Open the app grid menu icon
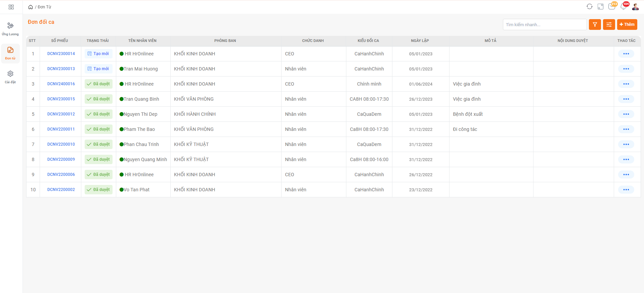 coord(11,7)
